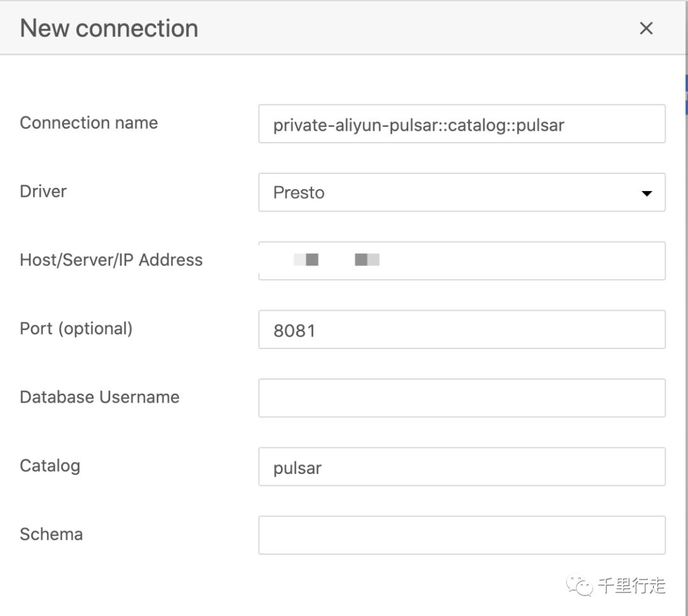Click the Schema label
Image resolution: width=688 pixels, height=616 pixels.
[x=51, y=534]
